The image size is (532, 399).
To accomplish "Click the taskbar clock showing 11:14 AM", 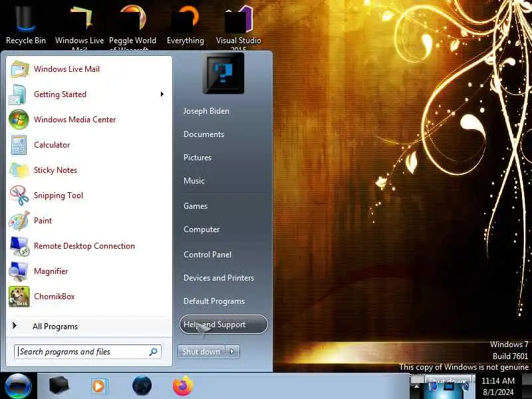I will pos(498,386).
